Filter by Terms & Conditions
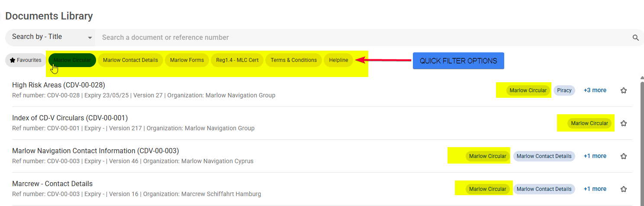 (x=294, y=60)
